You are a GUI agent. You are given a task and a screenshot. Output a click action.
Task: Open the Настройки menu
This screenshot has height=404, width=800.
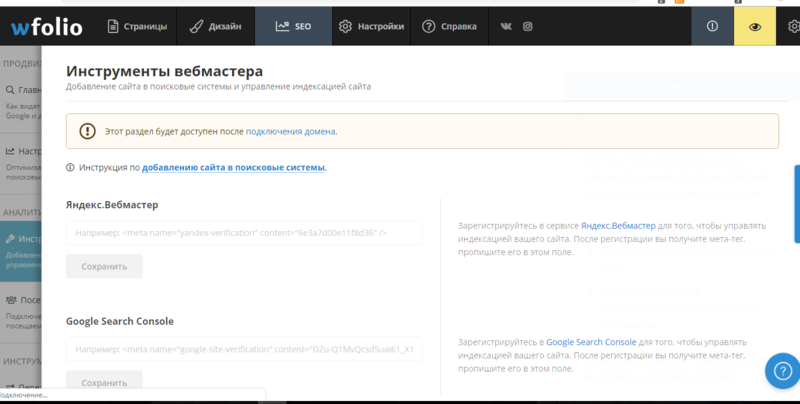tap(371, 26)
